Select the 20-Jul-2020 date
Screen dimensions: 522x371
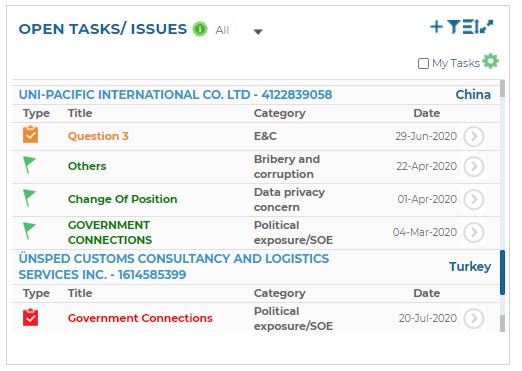(x=428, y=318)
